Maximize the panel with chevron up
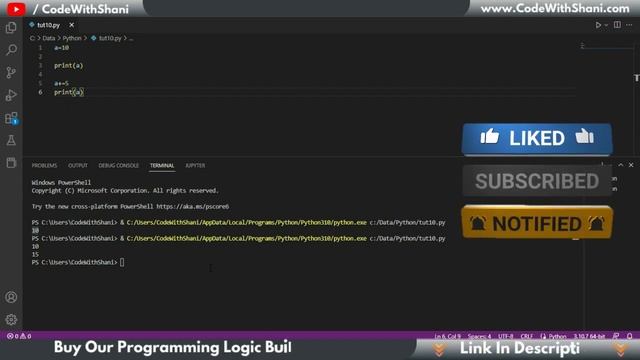Screen dimensions: 640x360 (x=620, y=165)
